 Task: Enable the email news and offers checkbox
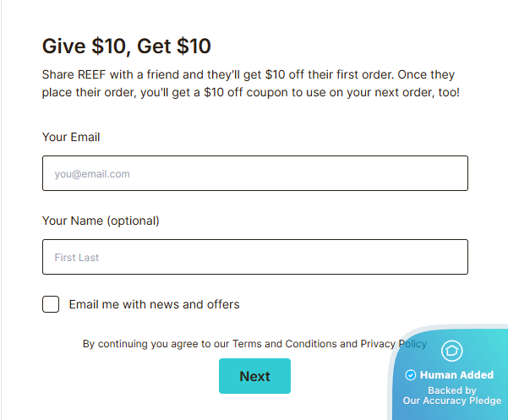coord(51,304)
